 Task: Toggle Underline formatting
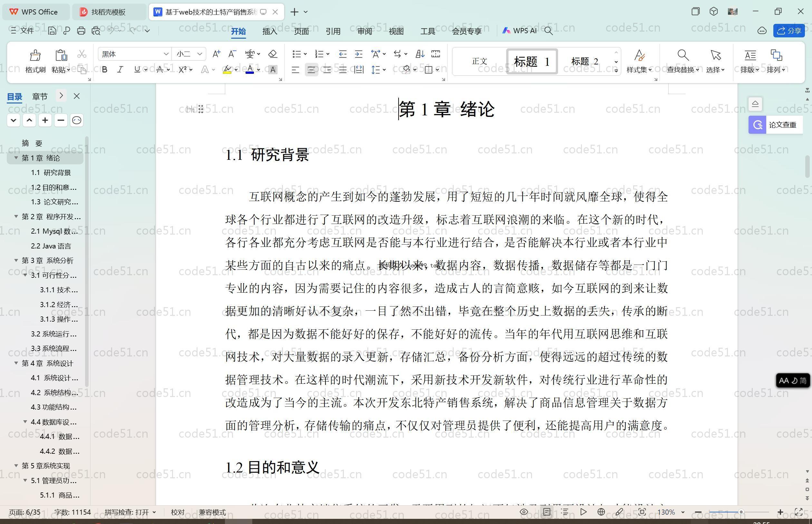click(x=137, y=69)
